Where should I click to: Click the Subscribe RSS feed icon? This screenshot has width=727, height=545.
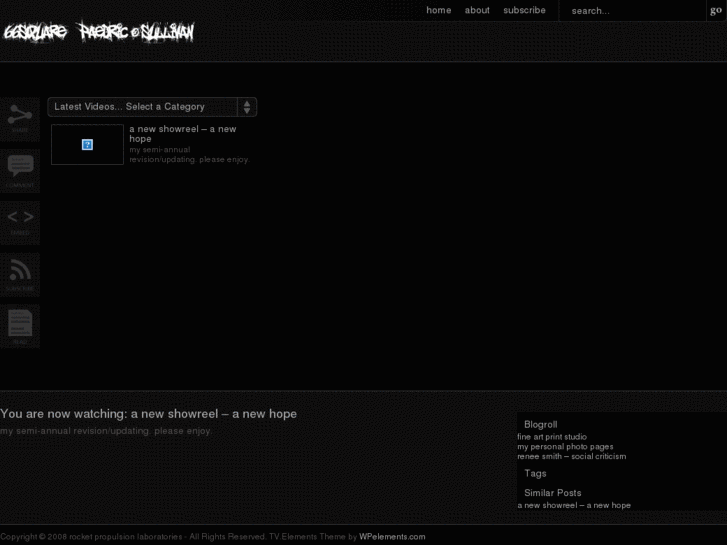(20, 275)
